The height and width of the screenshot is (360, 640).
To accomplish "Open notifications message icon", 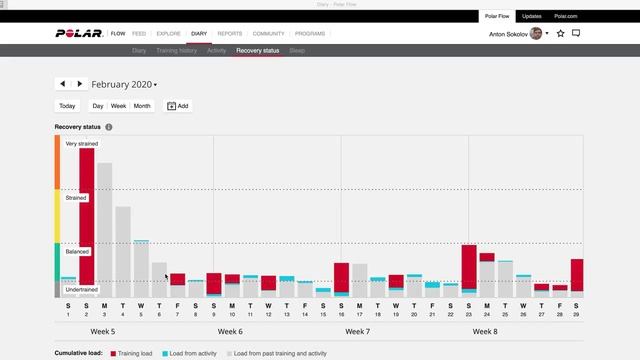I will [x=576, y=33].
